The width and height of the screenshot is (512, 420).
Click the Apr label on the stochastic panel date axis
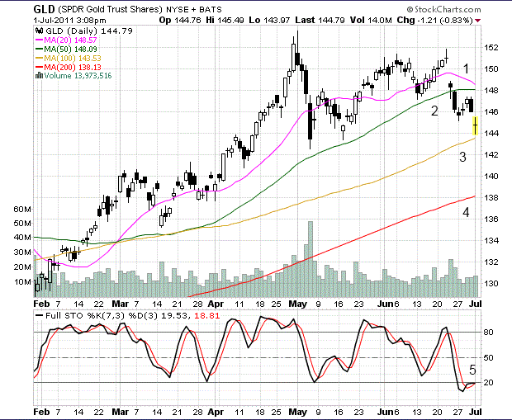tap(217, 410)
